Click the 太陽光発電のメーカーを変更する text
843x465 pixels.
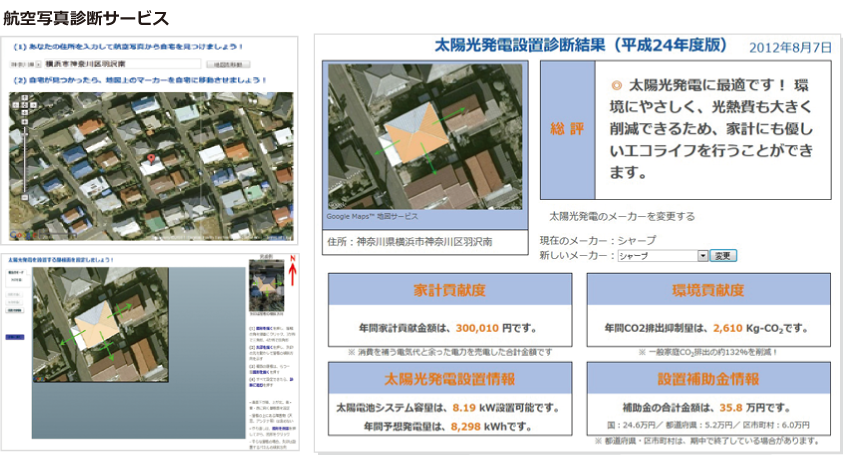click(x=621, y=217)
